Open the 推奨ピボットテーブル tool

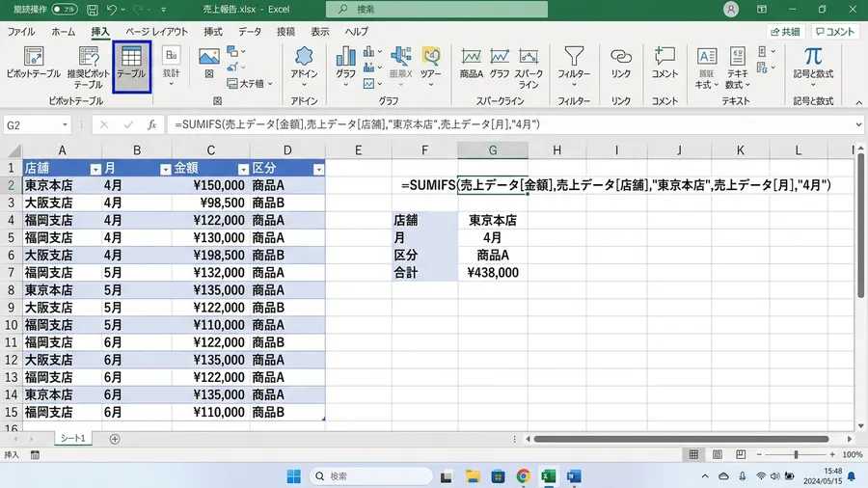(89, 68)
